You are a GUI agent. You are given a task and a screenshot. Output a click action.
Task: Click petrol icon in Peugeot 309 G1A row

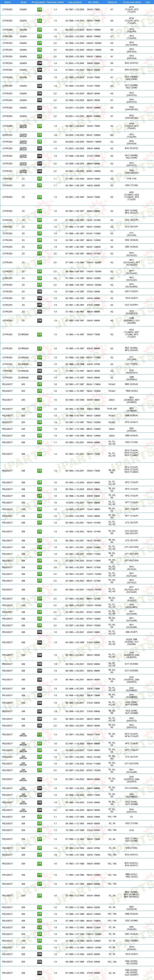tap(40, 831)
